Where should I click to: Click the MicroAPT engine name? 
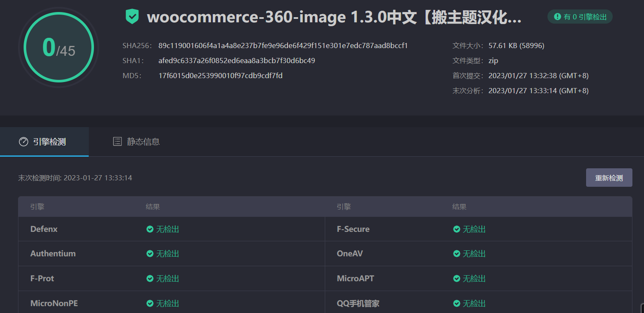click(x=355, y=279)
